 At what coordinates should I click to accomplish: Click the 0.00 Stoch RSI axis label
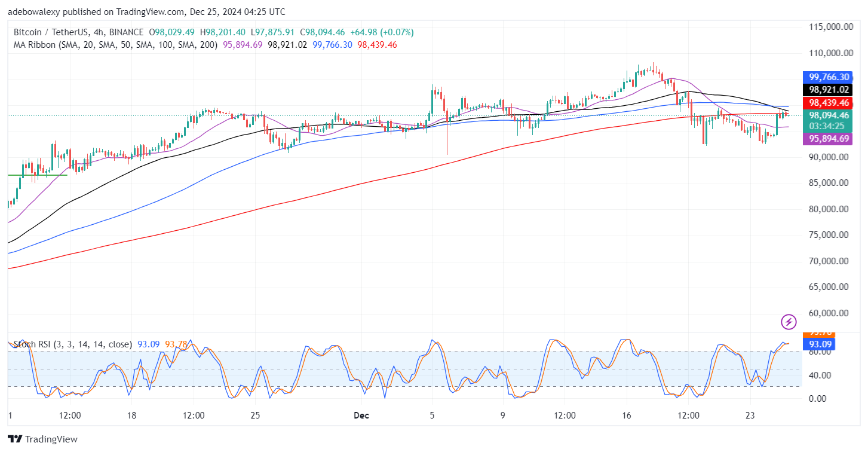click(817, 399)
